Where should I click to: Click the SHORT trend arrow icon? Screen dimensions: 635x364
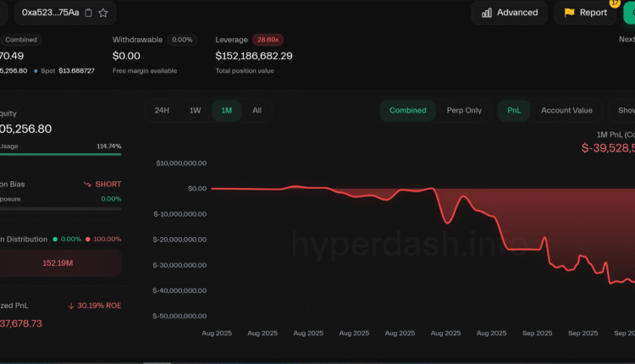87,184
